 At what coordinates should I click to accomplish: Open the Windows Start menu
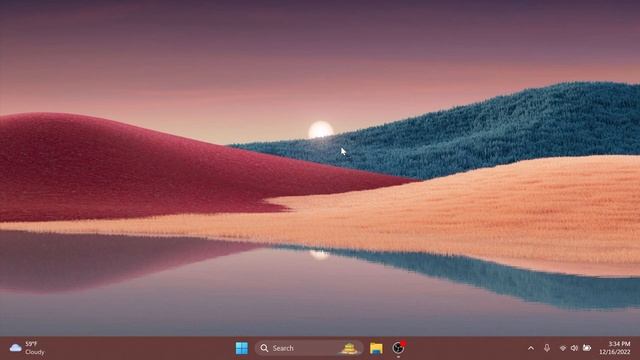(242, 348)
